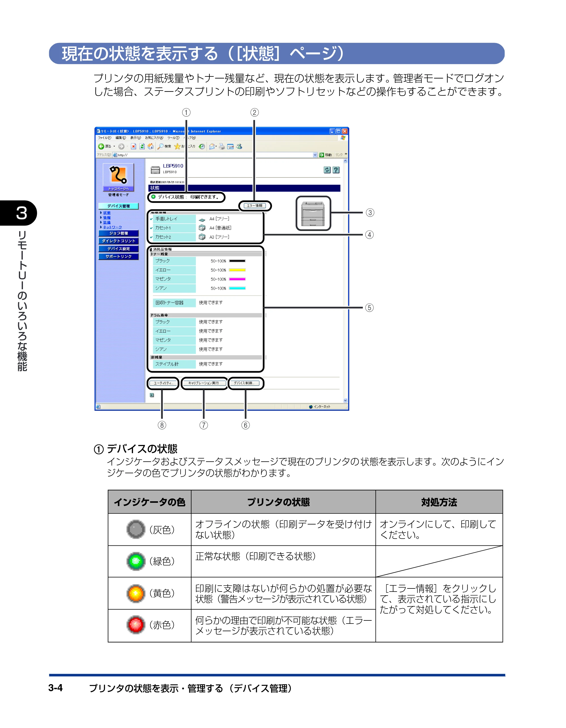Viewport: 566px width, 728px height.
Task: Open the ファイル(F) menu
Action: pos(104,138)
